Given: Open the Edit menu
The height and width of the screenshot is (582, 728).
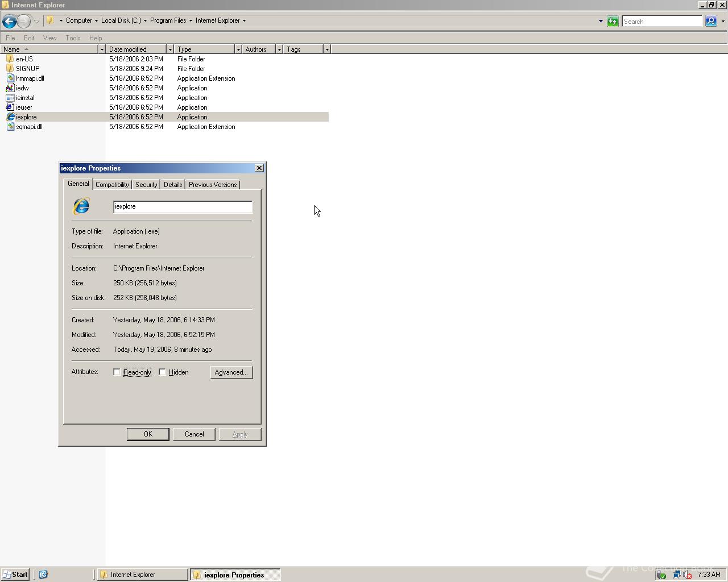Looking at the screenshot, I should point(29,38).
